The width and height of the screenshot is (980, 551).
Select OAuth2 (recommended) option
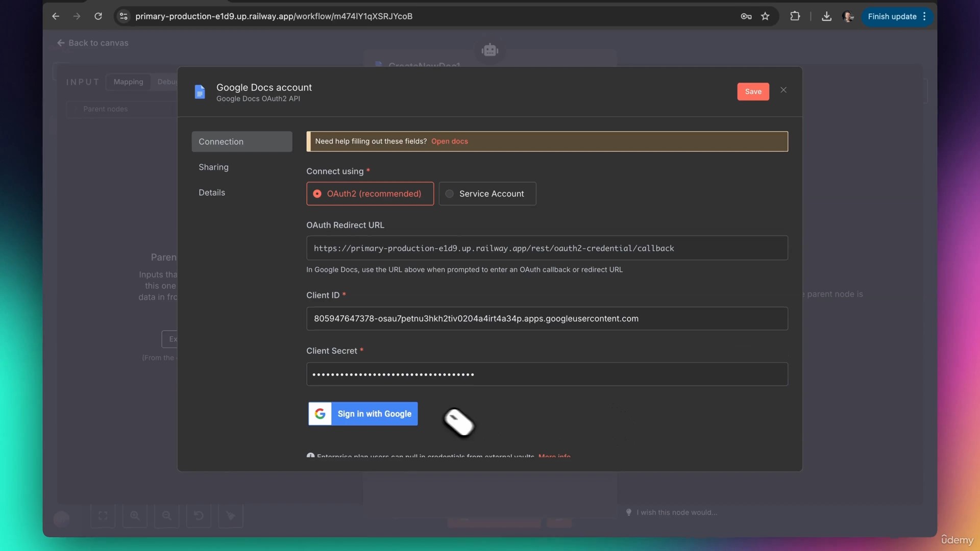370,194
